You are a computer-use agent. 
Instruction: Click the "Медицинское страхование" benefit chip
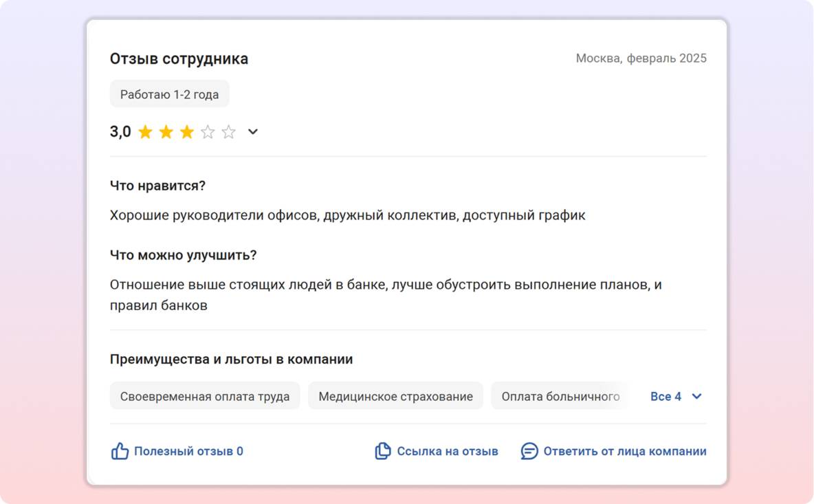point(395,397)
